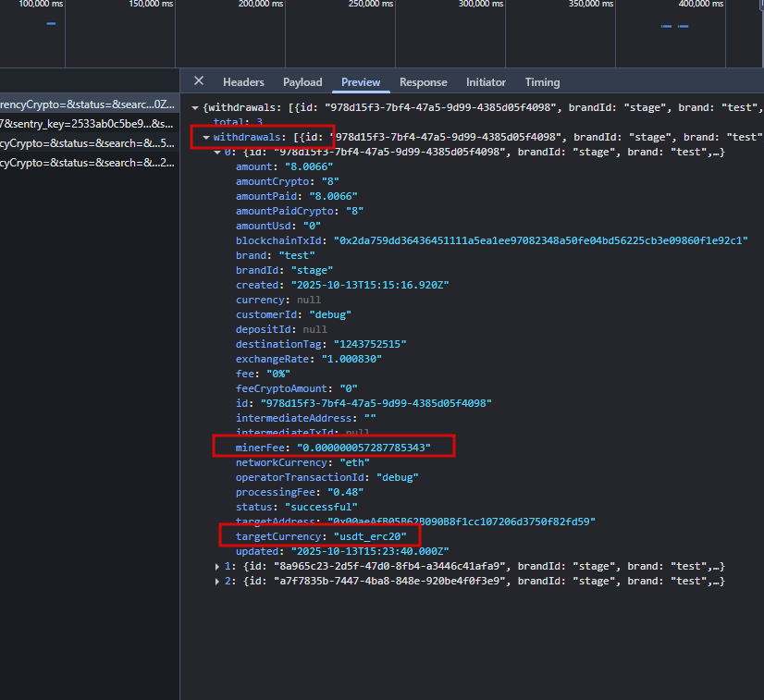Select the sentry_key request in list

[86, 123]
